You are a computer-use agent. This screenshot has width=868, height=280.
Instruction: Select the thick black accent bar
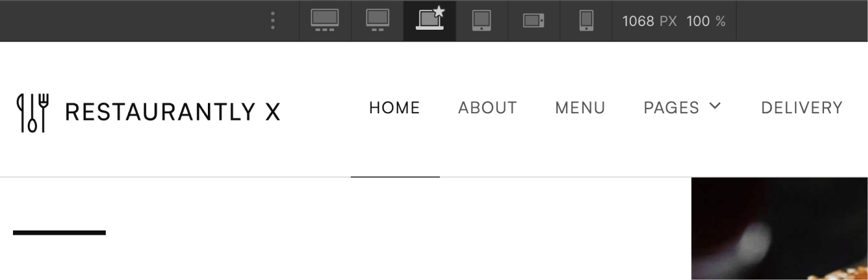59,233
